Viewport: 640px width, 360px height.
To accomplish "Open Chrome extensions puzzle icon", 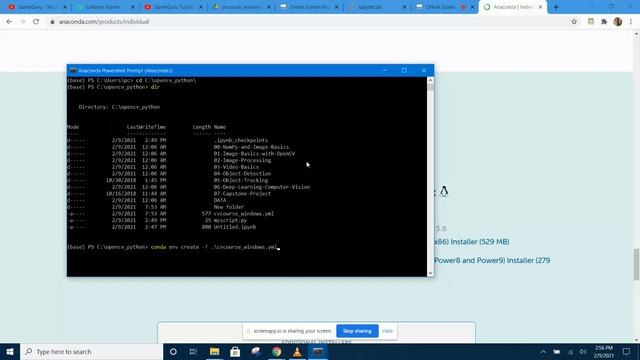I will (x=604, y=22).
